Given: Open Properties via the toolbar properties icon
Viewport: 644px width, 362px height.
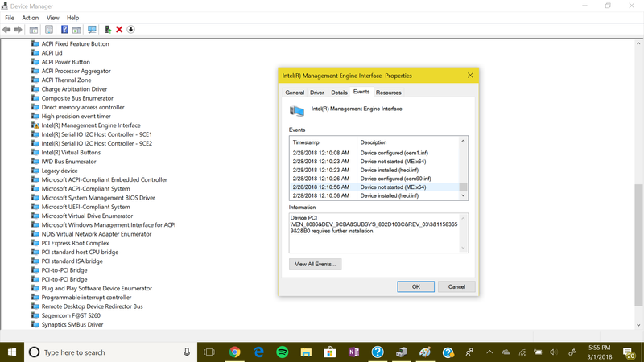Looking at the screenshot, I should (x=49, y=30).
